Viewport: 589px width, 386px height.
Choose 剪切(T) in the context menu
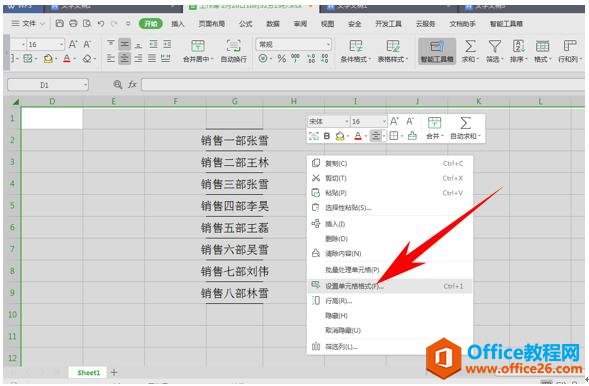coord(390,178)
